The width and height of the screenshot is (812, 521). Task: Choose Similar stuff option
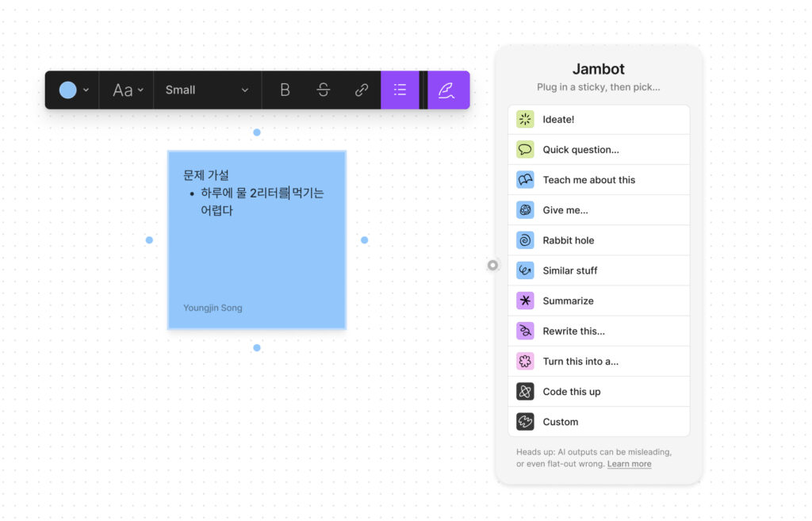(599, 270)
